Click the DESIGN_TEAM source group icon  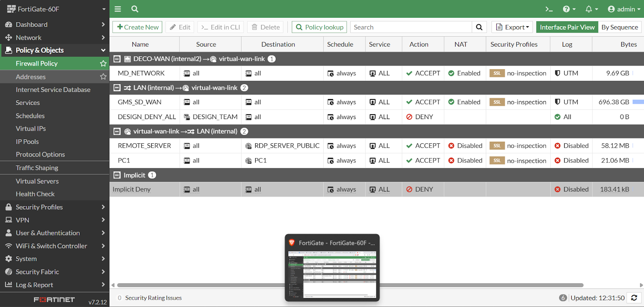[187, 117]
